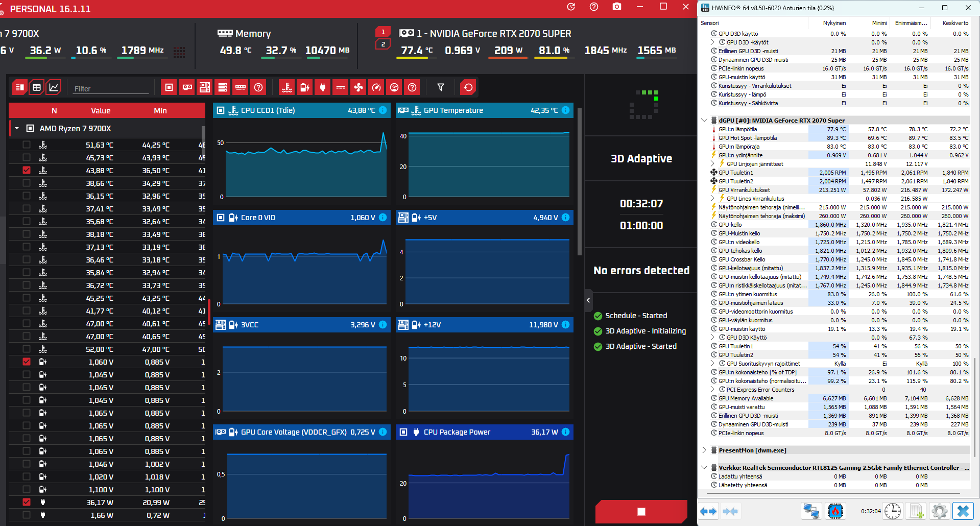The width and height of the screenshot is (980, 526).
Task: Click the funnel filter icon
Action: 441,87
